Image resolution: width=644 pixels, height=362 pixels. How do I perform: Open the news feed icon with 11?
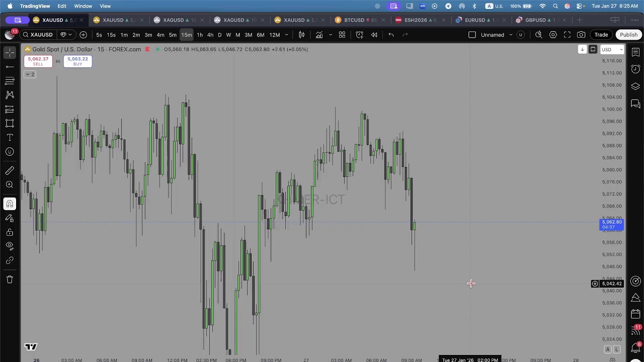pyautogui.click(x=635, y=331)
